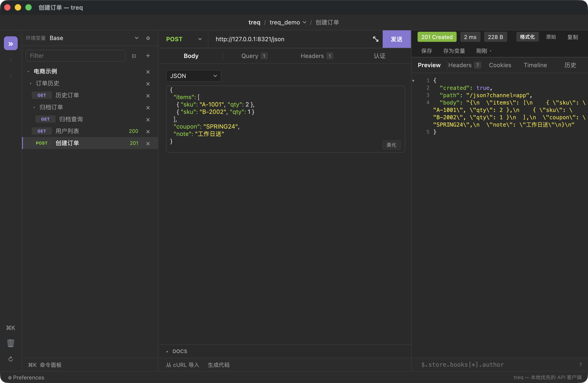Delete the 用户列表 request with its X

click(x=148, y=131)
